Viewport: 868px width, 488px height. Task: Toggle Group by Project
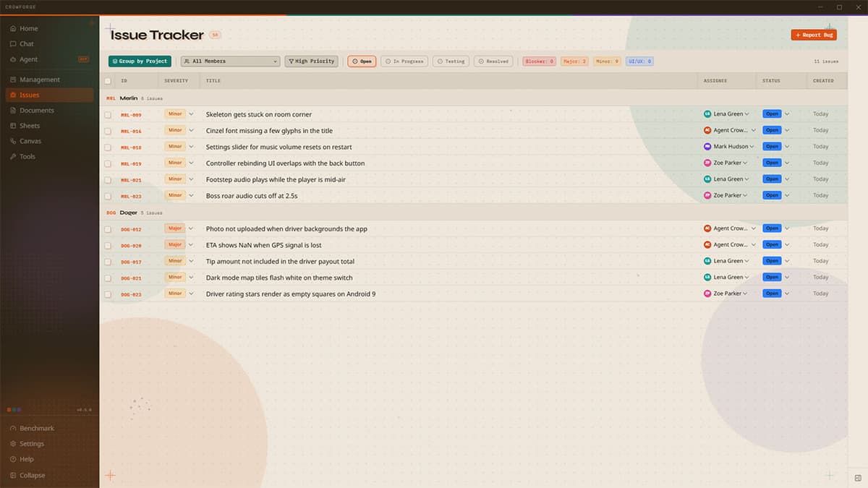coord(140,61)
